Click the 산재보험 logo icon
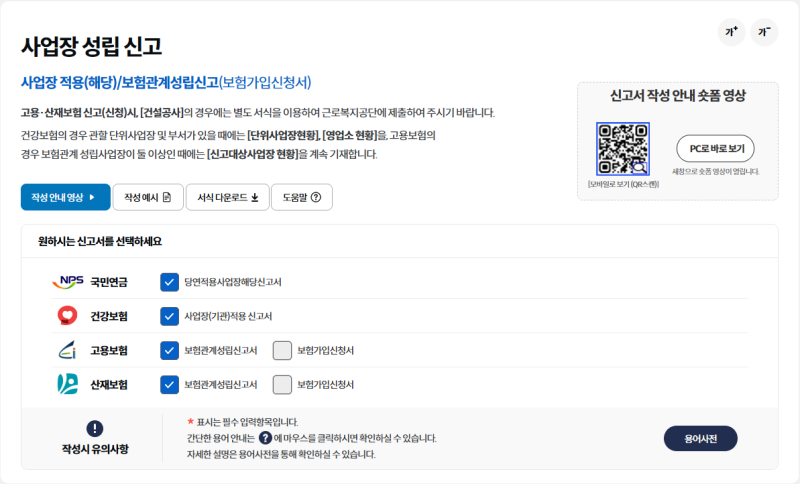The height and width of the screenshot is (484, 800). click(x=67, y=384)
